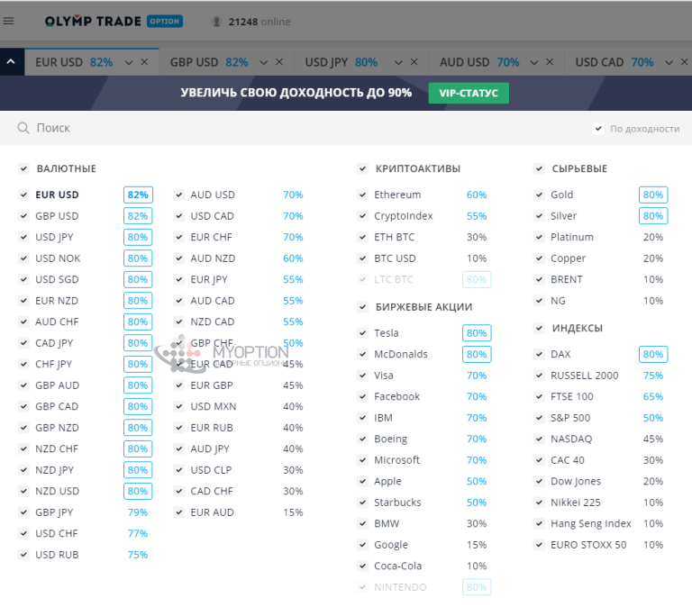The height and width of the screenshot is (616, 692).
Task: Select the USD MXN pair
Action: click(x=214, y=406)
